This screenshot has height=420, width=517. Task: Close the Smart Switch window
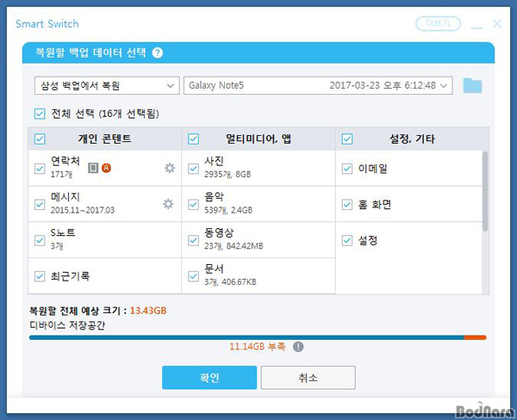pos(497,24)
